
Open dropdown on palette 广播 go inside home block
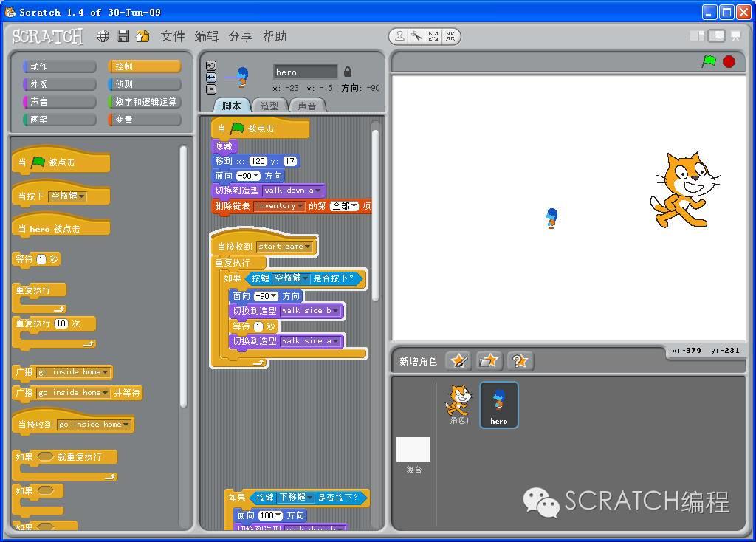(105, 372)
